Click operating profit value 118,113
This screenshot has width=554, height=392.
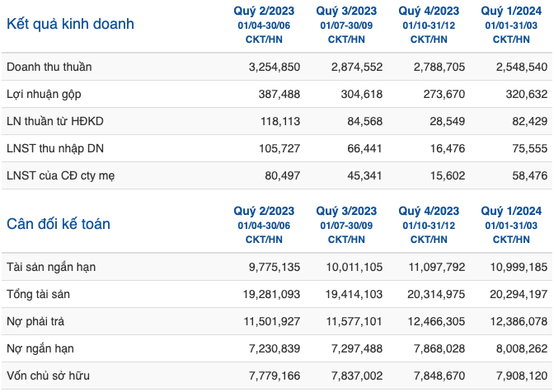pos(280,121)
